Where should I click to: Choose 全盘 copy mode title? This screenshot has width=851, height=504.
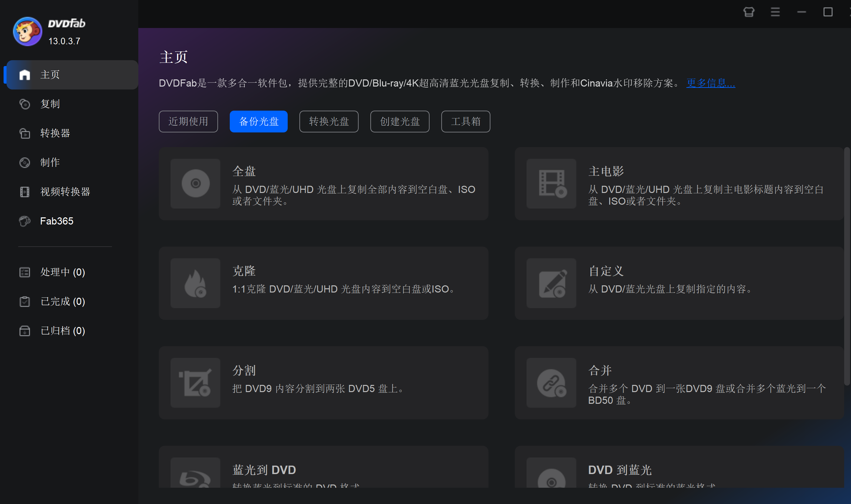tap(244, 171)
